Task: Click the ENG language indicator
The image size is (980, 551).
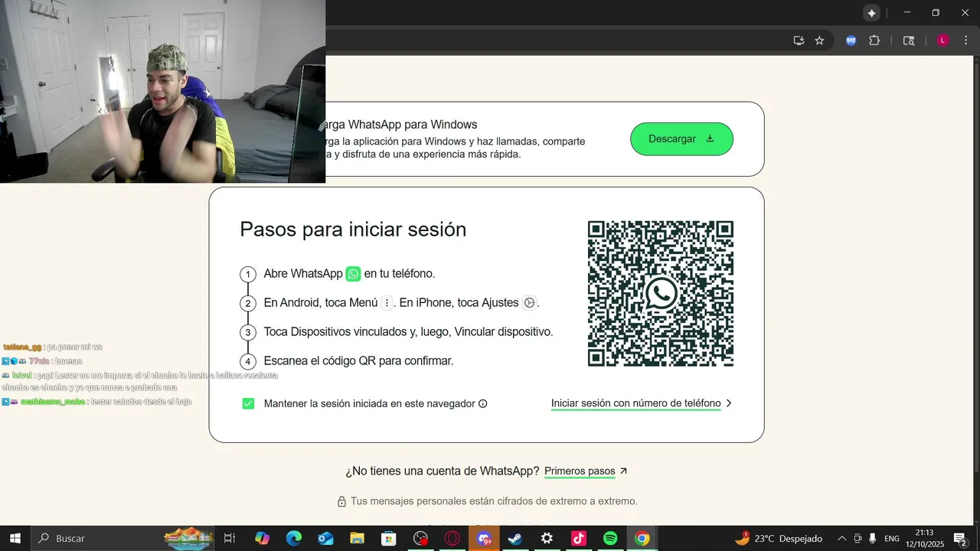Action: 893,539
